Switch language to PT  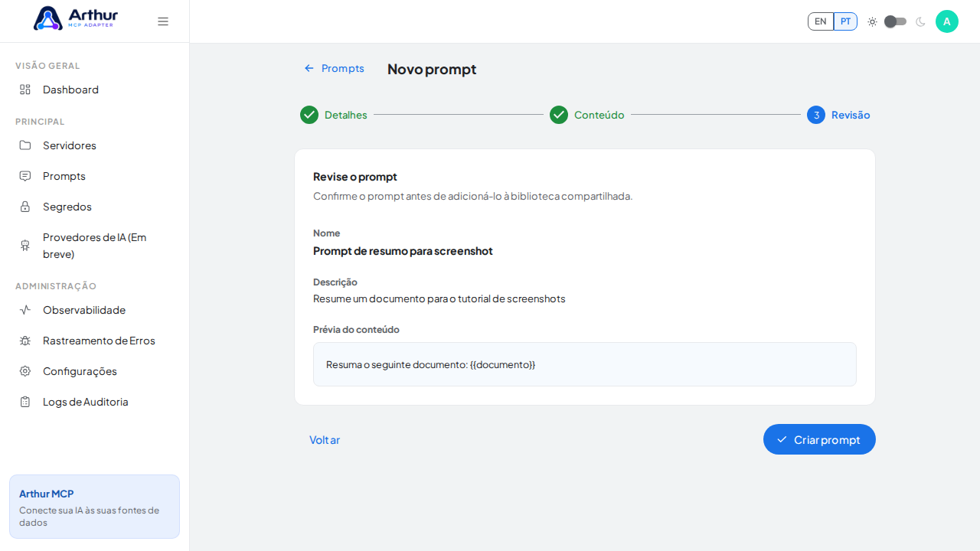coord(845,21)
